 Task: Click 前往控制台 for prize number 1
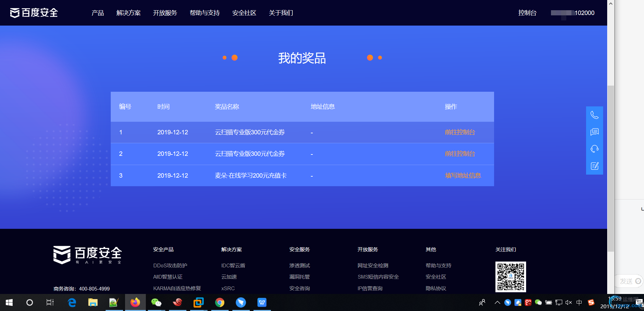(x=460, y=132)
